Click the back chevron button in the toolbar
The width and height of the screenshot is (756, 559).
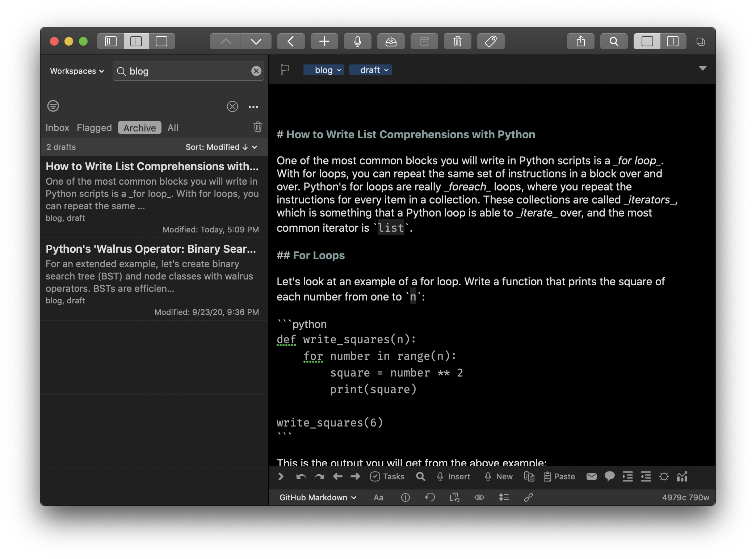291,41
